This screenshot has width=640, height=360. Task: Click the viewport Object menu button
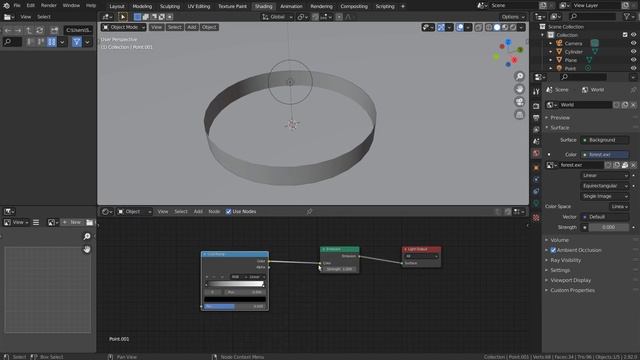pyautogui.click(x=209, y=27)
